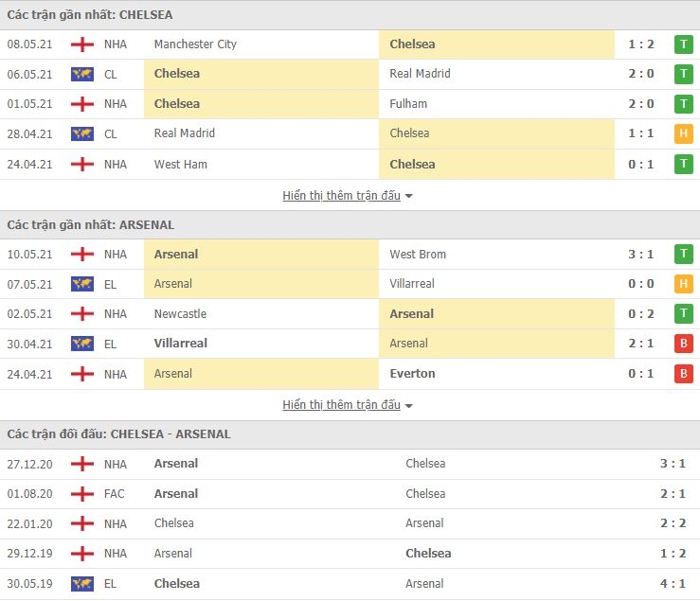Screen dimensions: 700x601
Task: Click the orange H badge for Arsenal vs Villarreal 0:0
Action: [683, 284]
